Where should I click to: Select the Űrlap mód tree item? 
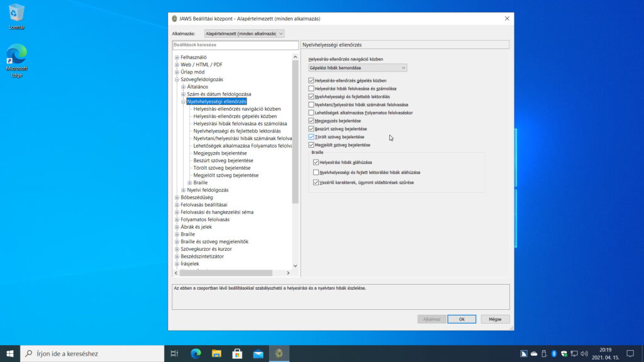(x=192, y=72)
